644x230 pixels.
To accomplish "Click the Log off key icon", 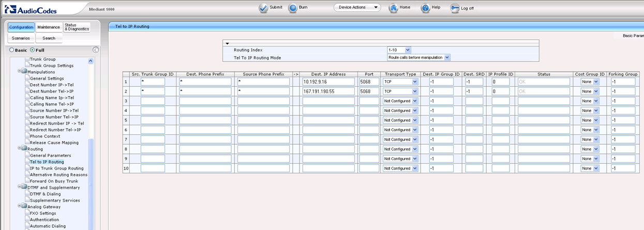I will click(455, 8).
